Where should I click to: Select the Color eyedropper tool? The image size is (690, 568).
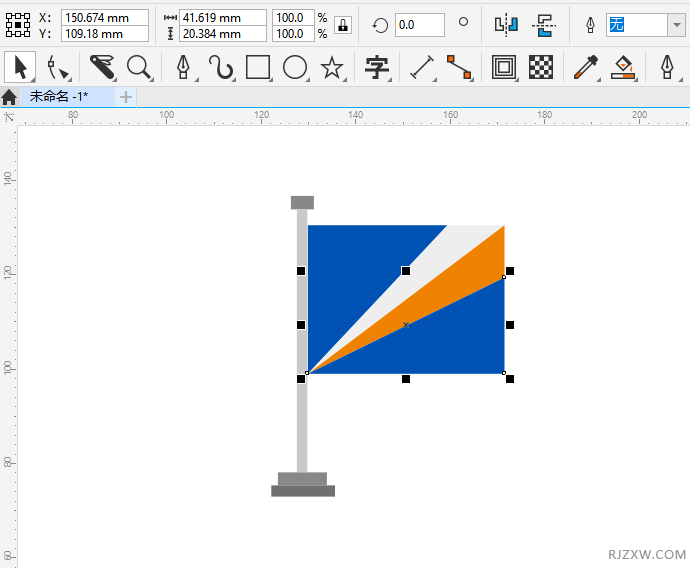586,67
